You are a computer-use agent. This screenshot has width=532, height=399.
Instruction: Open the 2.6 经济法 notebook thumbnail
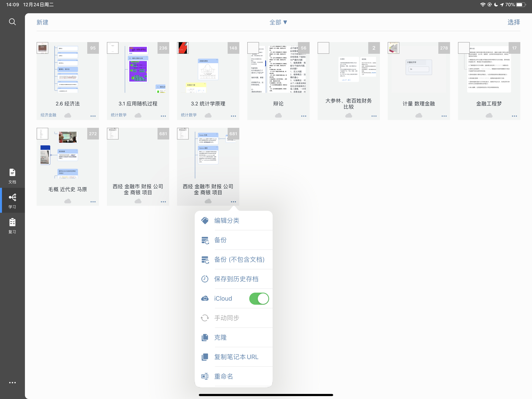[x=68, y=69]
